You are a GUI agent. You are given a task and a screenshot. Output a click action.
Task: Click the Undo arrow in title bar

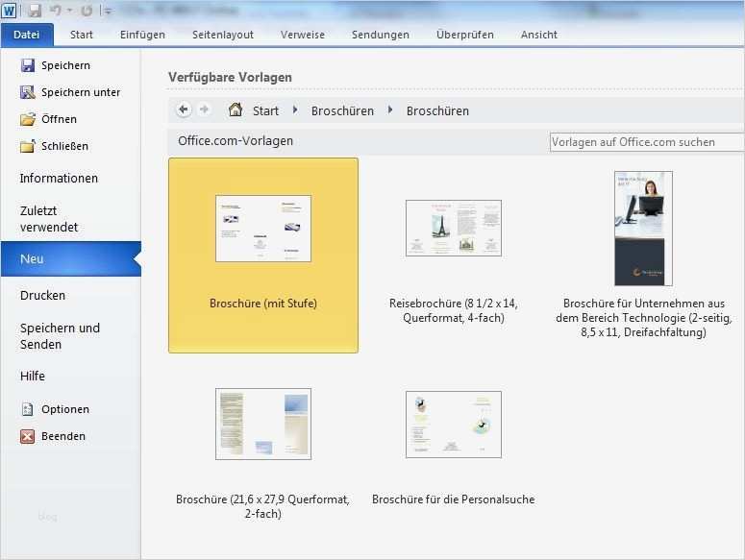(56, 11)
